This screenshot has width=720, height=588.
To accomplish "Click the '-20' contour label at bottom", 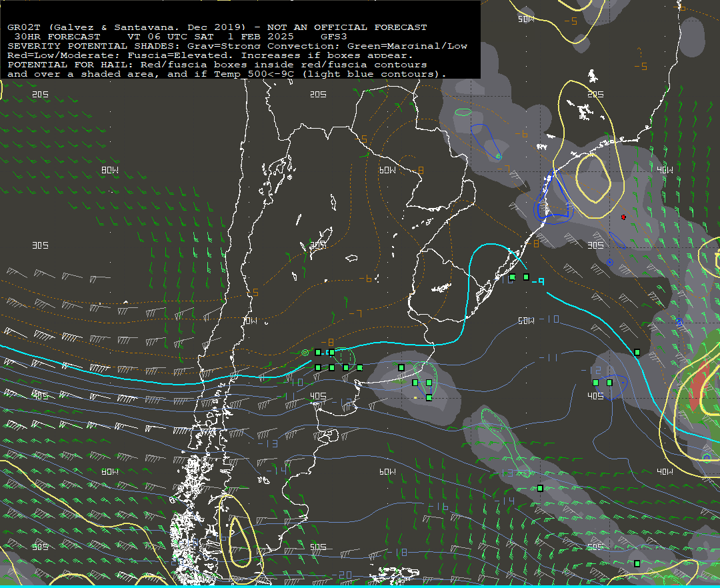I will coord(341,575).
